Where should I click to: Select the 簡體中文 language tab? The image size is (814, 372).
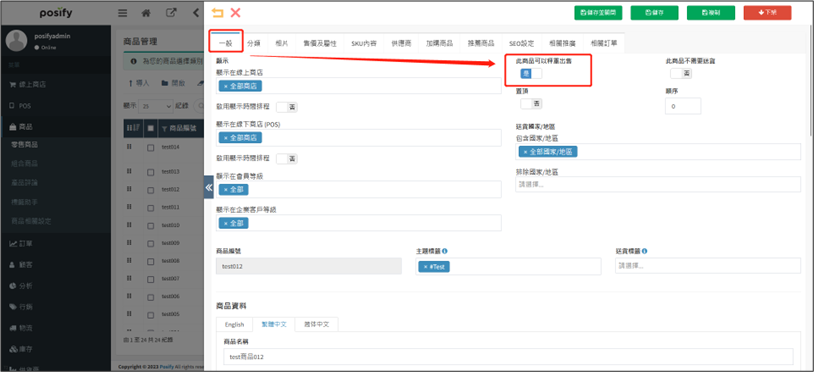317,325
